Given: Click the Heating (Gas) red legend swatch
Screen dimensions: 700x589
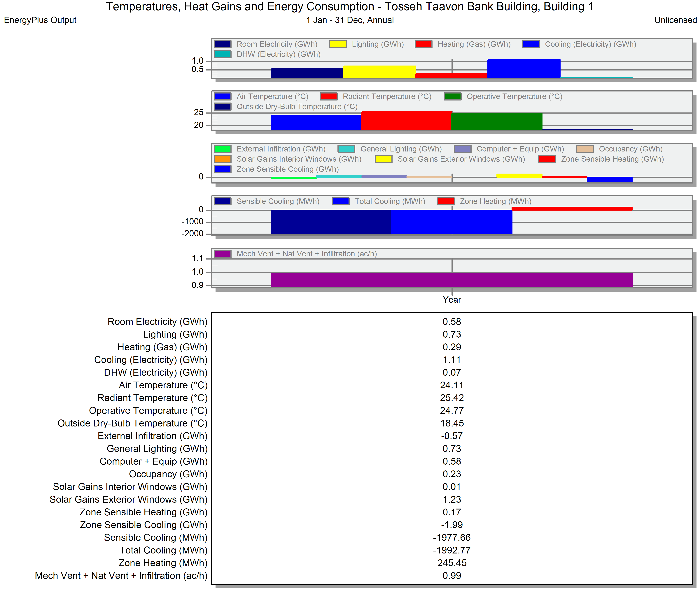Looking at the screenshot, I should click(424, 44).
